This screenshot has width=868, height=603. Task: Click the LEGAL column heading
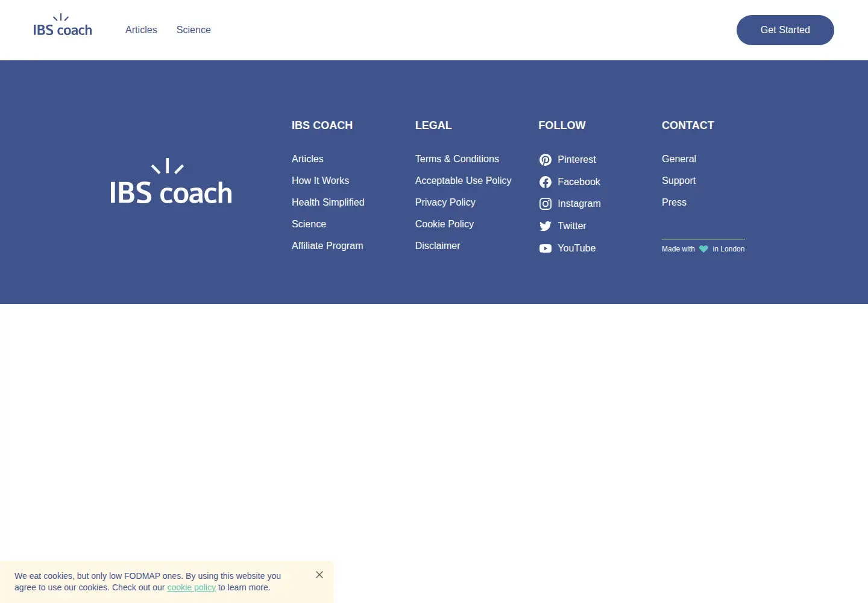(x=433, y=125)
